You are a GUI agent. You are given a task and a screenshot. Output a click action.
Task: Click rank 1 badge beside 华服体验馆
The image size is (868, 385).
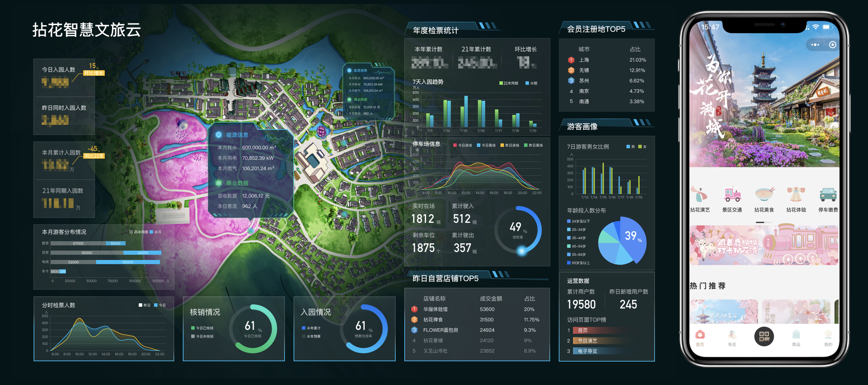click(x=414, y=309)
